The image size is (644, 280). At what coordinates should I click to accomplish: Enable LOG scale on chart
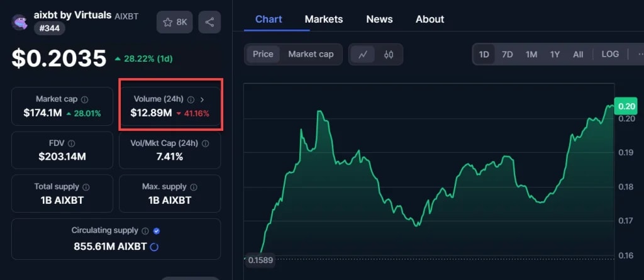click(610, 54)
